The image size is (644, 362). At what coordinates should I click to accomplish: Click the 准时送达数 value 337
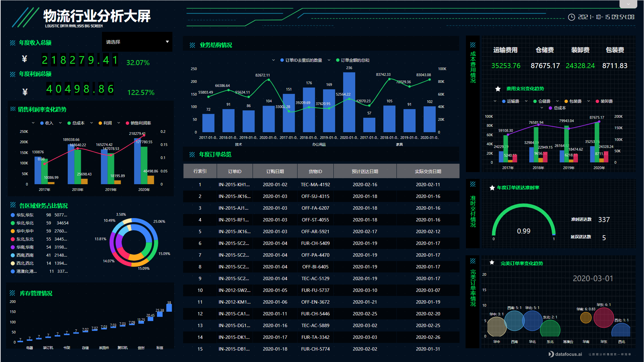(604, 220)
